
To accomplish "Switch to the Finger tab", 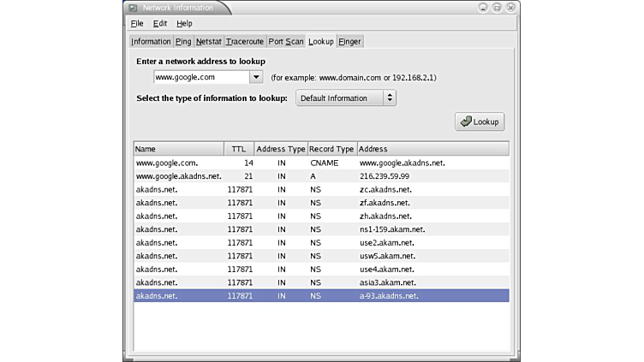I will [x=349, y=41].
